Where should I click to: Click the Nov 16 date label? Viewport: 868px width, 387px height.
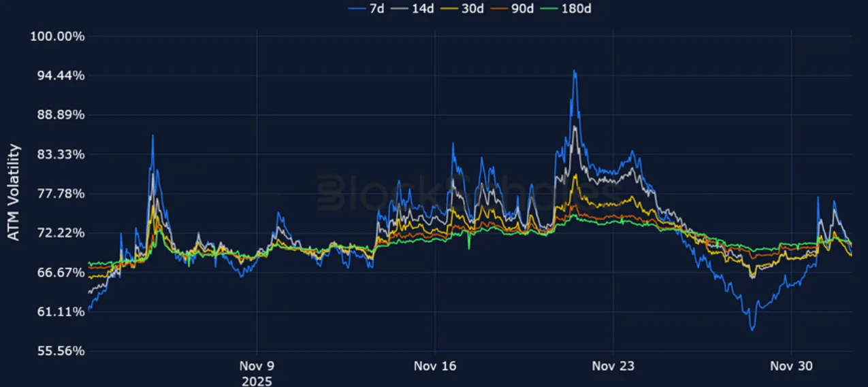coord(435,367)
